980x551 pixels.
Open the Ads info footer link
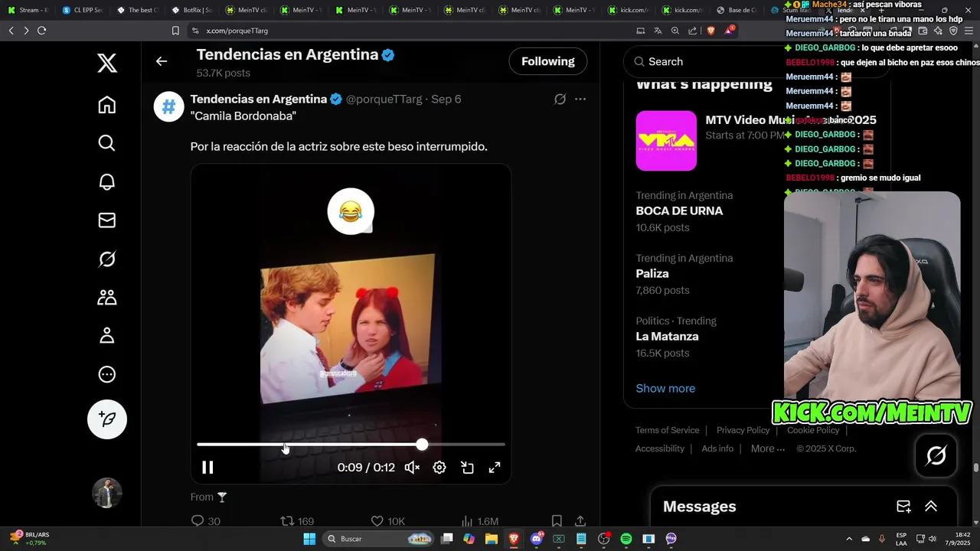click(x=717, y=448)
